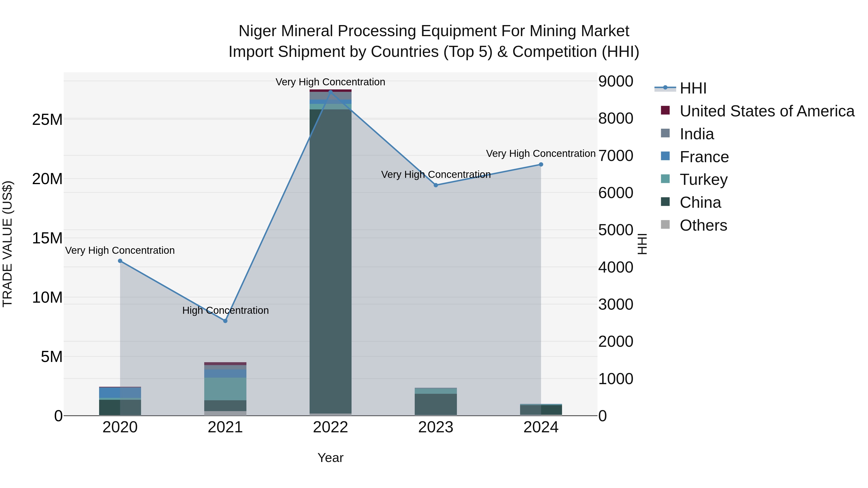Click the 25M left axis tick label
Screen dimensions: 868x488
(x=47, y=120)
